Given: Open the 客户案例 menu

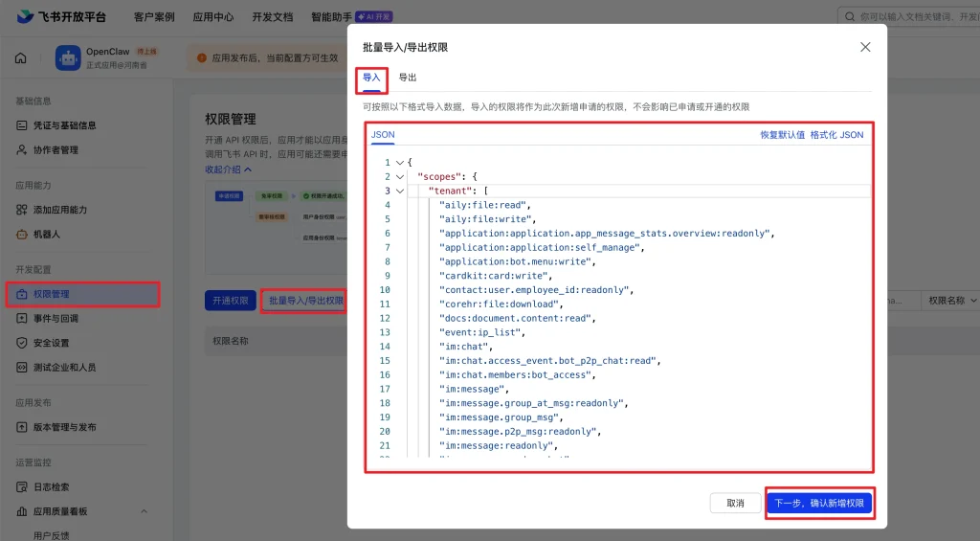Looking at the screenshot, I should (154, 17).
